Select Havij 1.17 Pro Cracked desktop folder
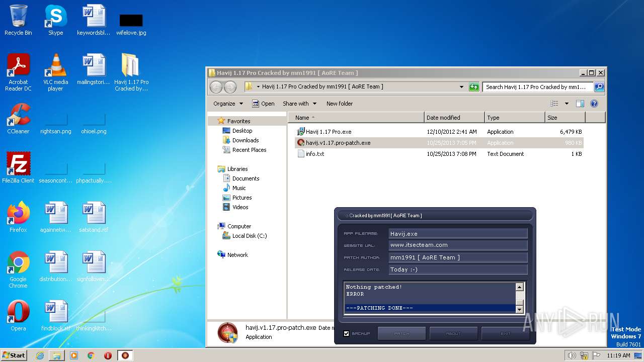The height and width of the screenshot is (362, 644). (131, 72)
